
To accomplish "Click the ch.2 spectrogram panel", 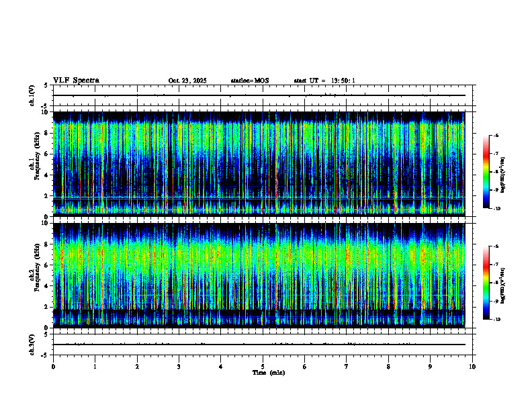I will coord(259,275).
